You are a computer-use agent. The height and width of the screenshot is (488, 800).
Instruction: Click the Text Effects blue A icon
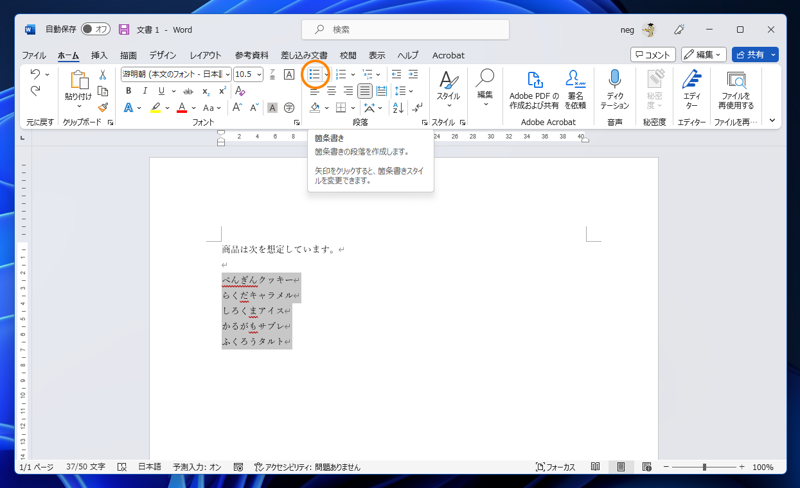(x=129, y=108)
